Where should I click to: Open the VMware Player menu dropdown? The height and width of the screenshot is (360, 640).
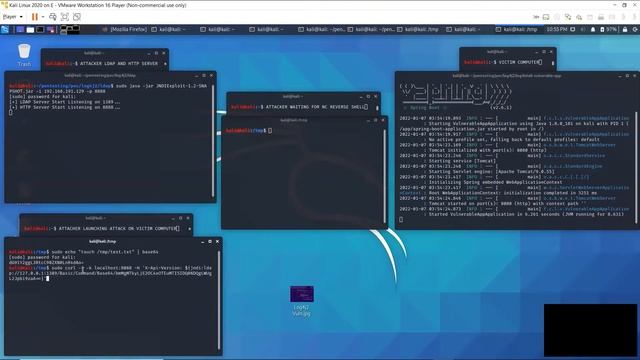[x=12, y=17]
